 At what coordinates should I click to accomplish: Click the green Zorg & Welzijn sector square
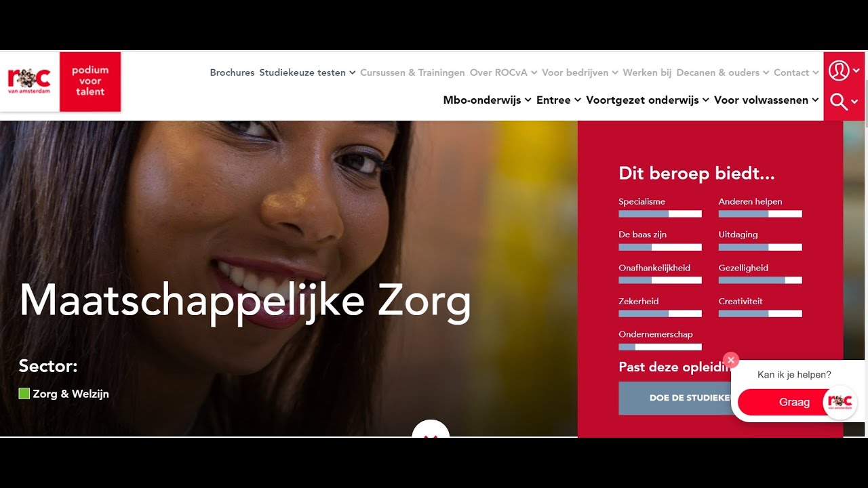tap(24, 393)
